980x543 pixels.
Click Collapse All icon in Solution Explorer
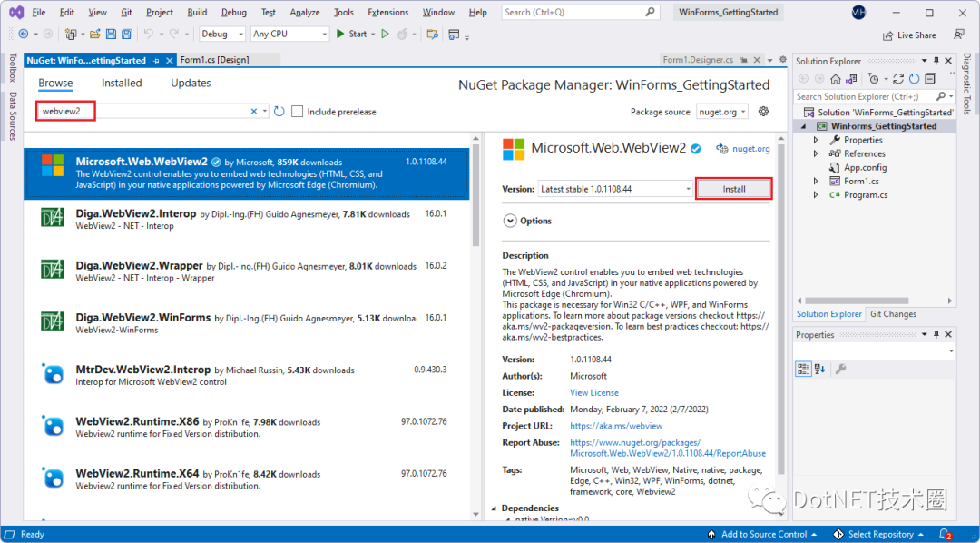pyautogui.click(x=930, y=79)
